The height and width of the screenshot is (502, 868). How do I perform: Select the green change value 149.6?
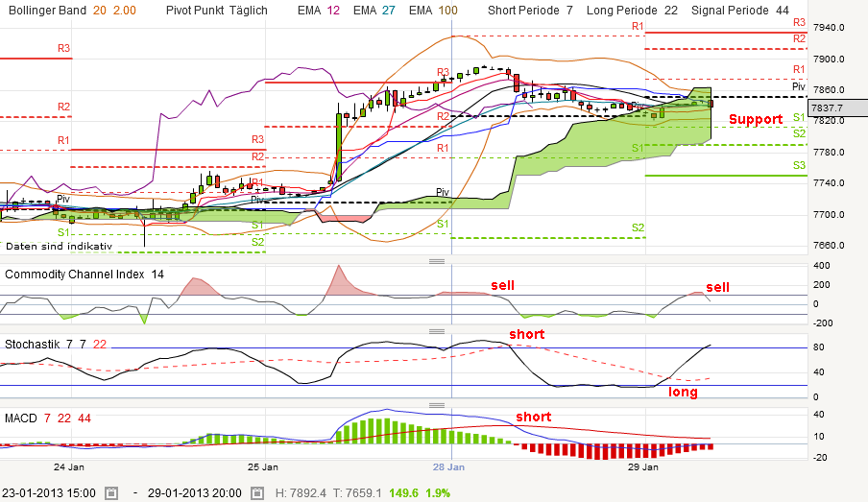pyautogui.click(x=403, y=492)
